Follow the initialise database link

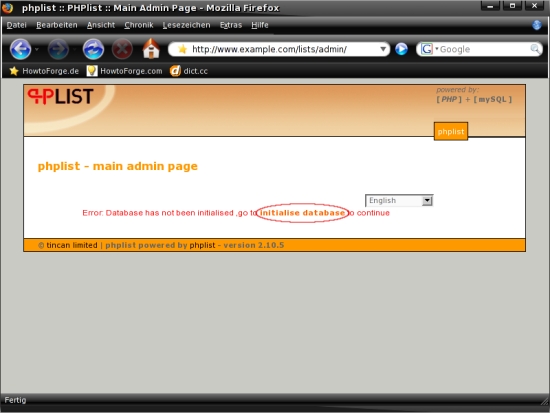coord(302,213)
